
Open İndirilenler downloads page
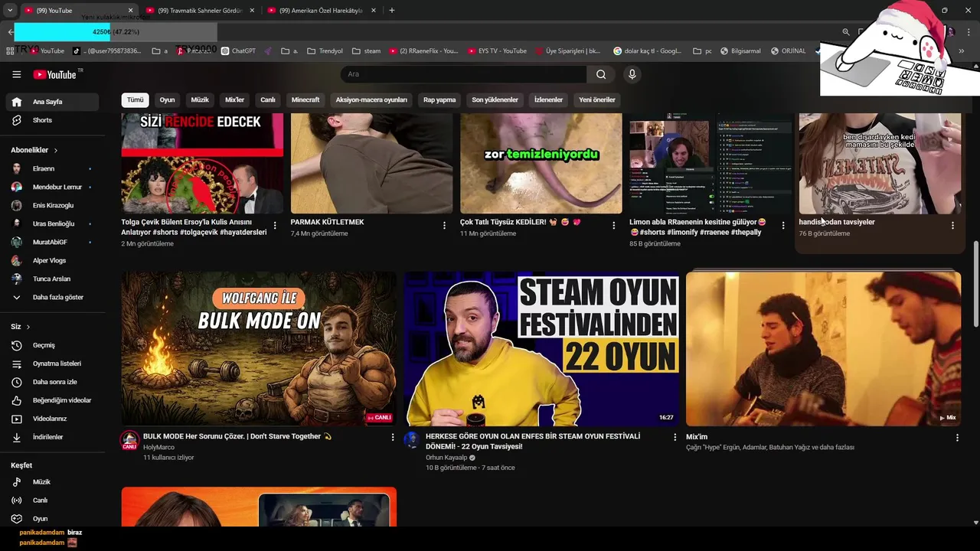[52, 437]
